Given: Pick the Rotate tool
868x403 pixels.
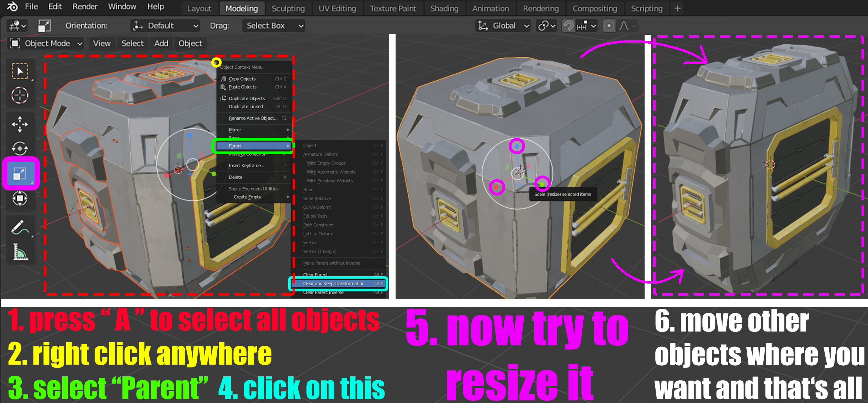Looking at the screenshot, I should pyautogui.click(x=20, y=148).
